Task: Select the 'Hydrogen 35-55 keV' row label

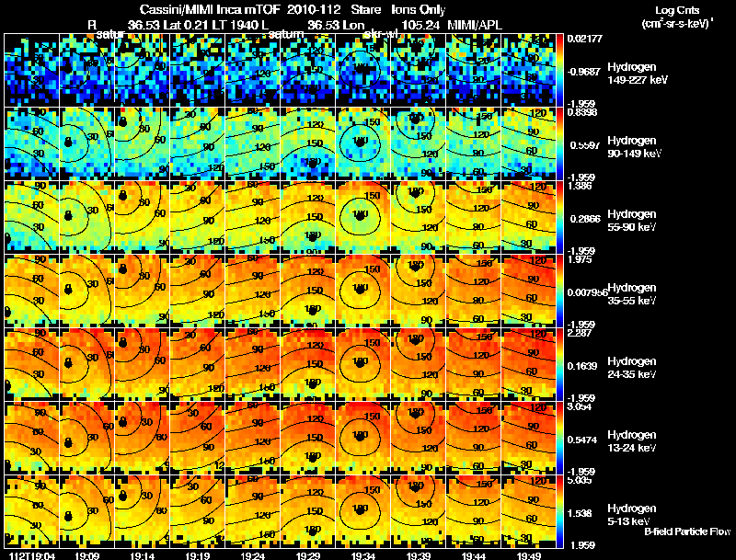Action: [x=632, y=294]
